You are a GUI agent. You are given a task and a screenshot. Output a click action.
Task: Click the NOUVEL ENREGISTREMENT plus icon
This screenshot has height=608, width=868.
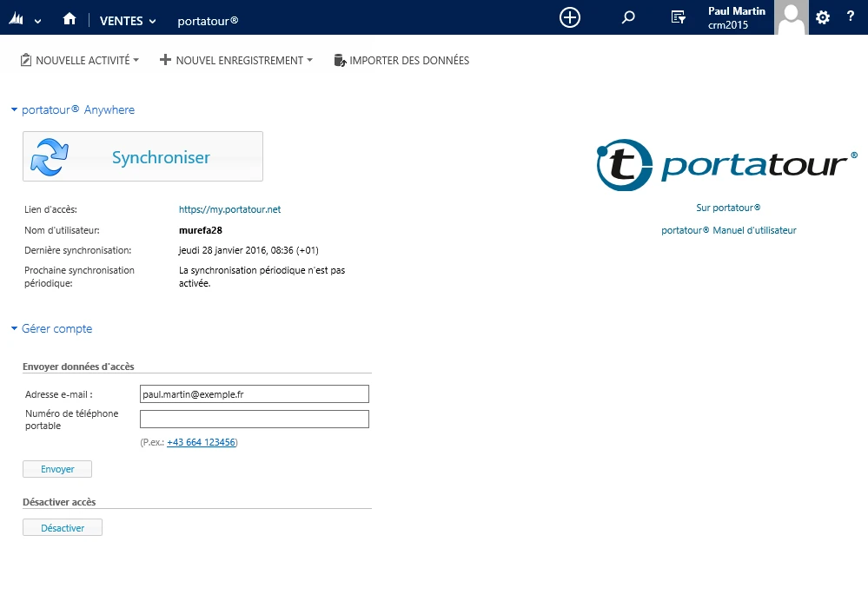[x=165, y=59]
